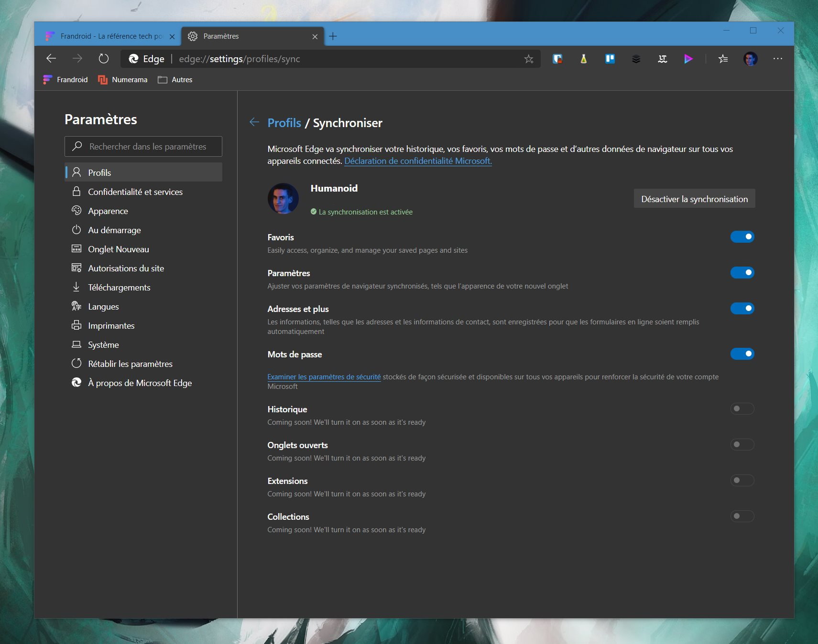Click the Humanoid profile picture
The height and width of the screenshot is (644, 818).
(283, 198)
